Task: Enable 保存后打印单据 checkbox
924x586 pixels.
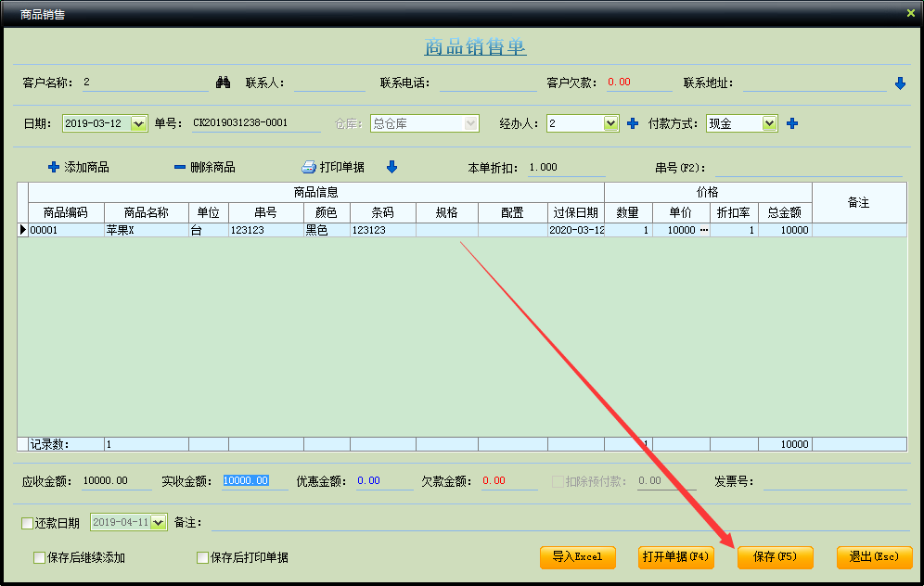Action: (203, 558)
